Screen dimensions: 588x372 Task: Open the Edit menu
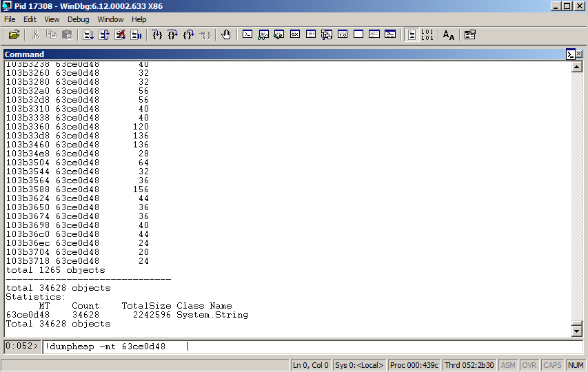[30, 19]
